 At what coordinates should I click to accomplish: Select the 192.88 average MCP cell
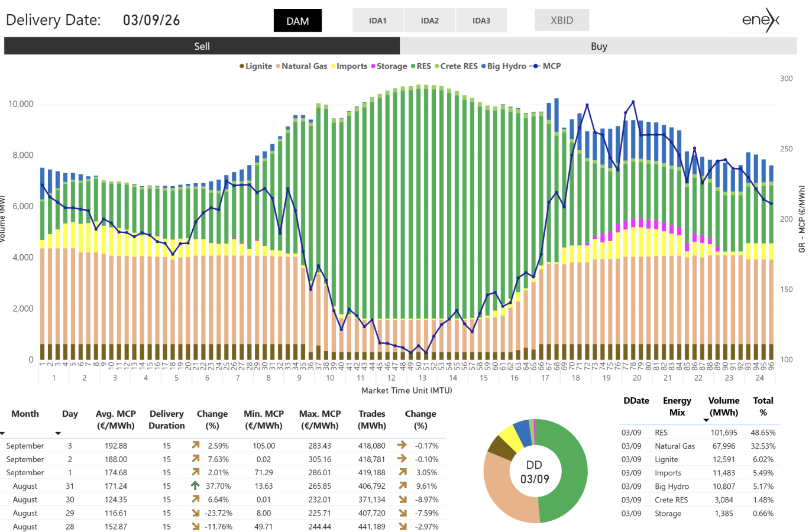(116, 446)
